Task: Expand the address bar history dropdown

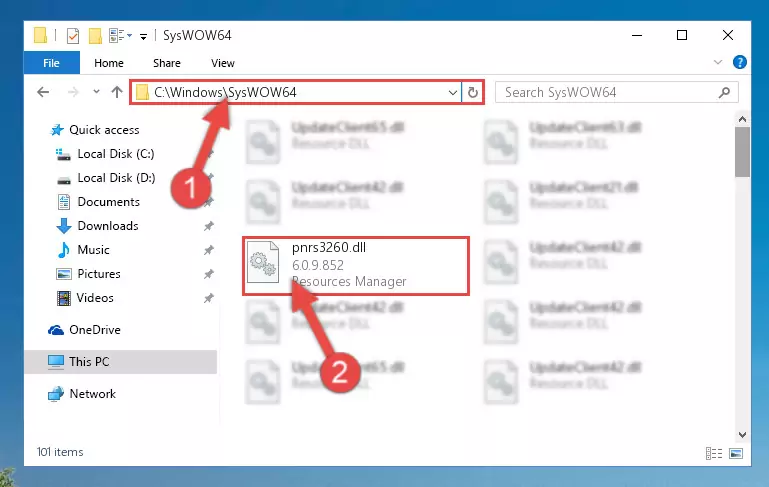Action: click(452, 92)
